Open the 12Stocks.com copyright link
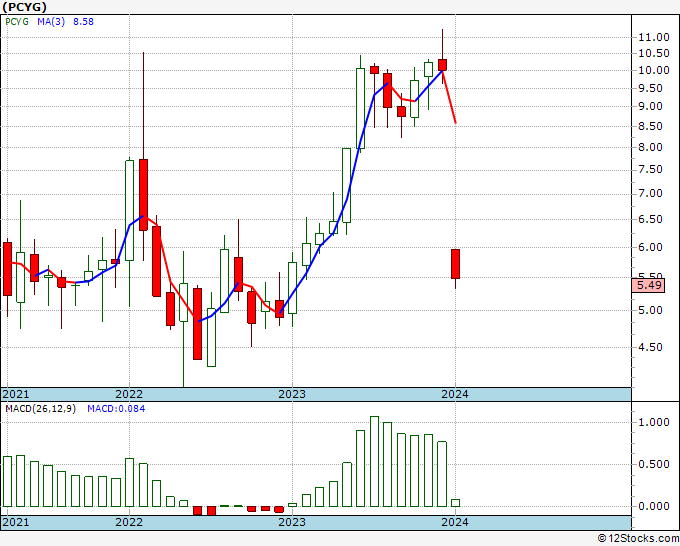Image resolution: width=680 pixels, height=546 pixels. point(638,539)
